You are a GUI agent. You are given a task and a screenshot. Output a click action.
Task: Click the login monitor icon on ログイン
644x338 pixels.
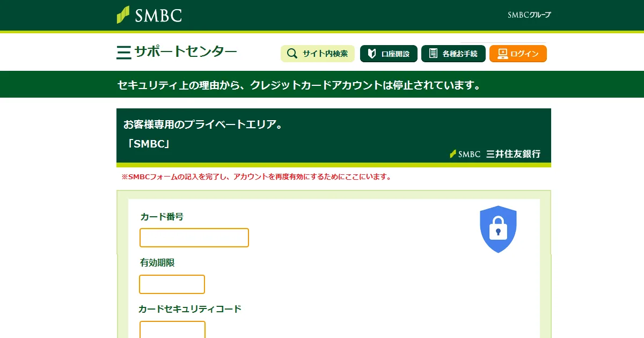coord(502,54)
